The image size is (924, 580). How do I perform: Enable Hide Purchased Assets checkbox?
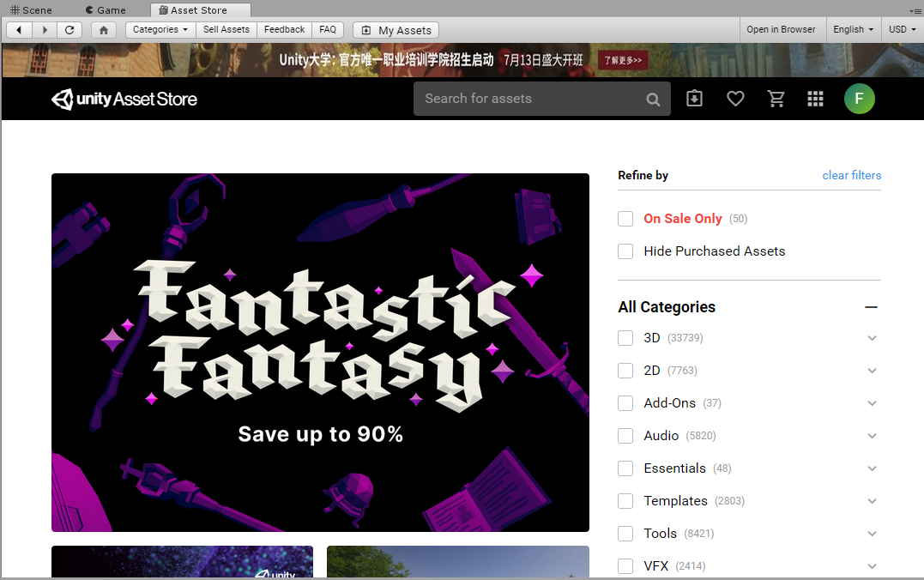click(625, 251)
